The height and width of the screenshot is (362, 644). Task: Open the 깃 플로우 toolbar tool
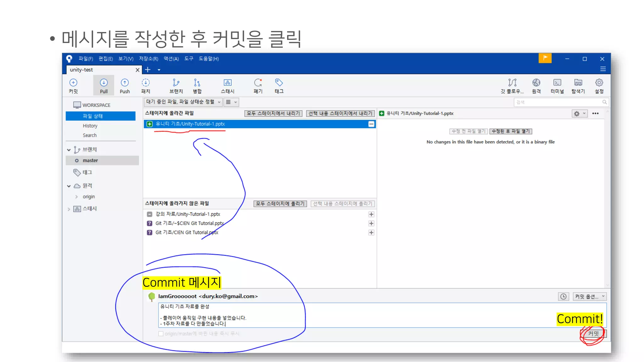point(512,86)
